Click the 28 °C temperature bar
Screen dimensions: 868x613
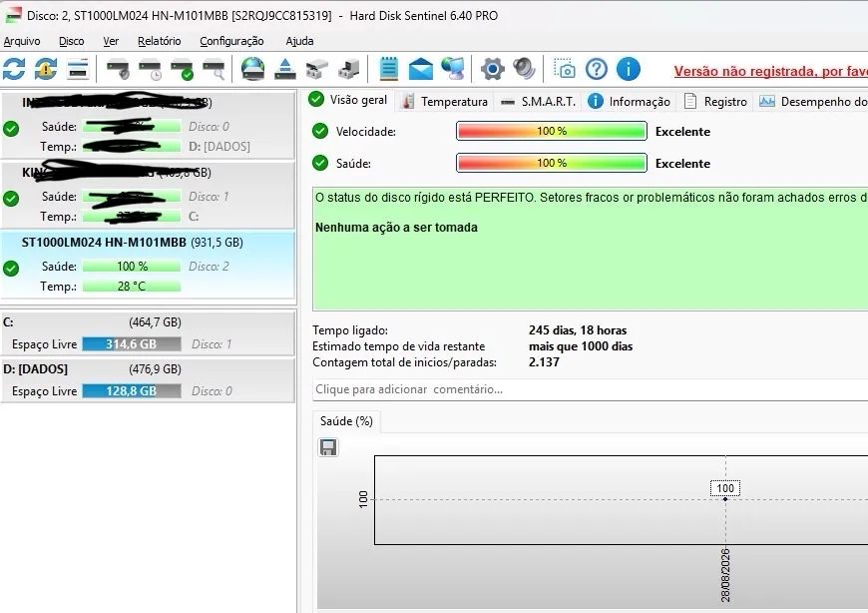click(132, 287)
